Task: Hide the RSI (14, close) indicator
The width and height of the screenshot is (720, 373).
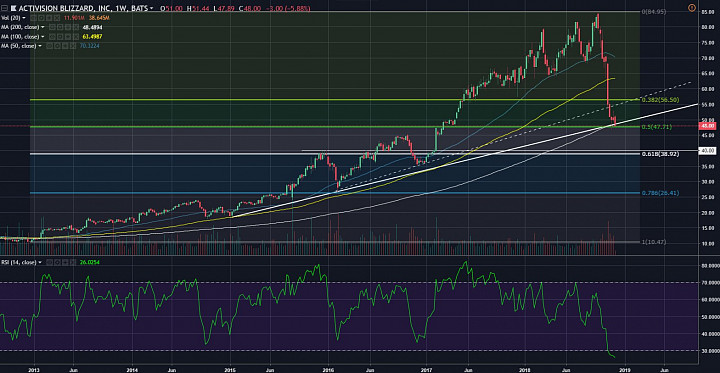Action: coord(50,262)
